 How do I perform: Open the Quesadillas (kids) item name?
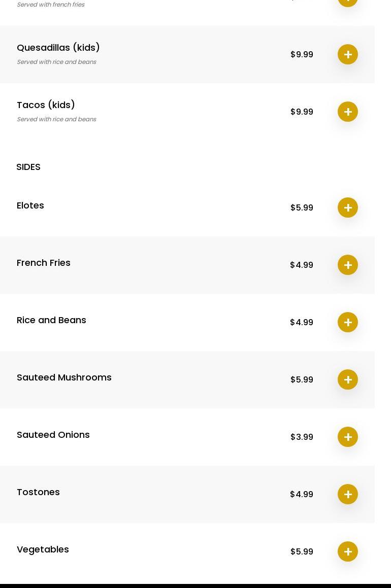(58, 48)
